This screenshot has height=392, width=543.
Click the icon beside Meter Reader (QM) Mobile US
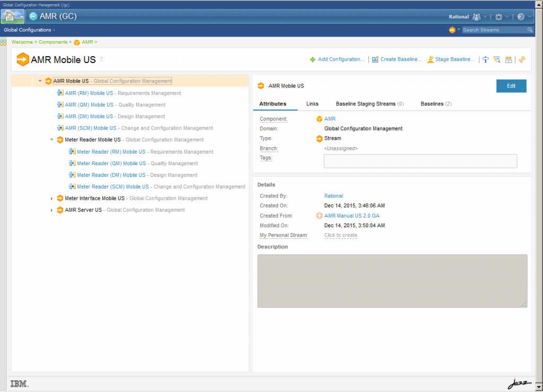pyautogui.click(x=72, y=163)
